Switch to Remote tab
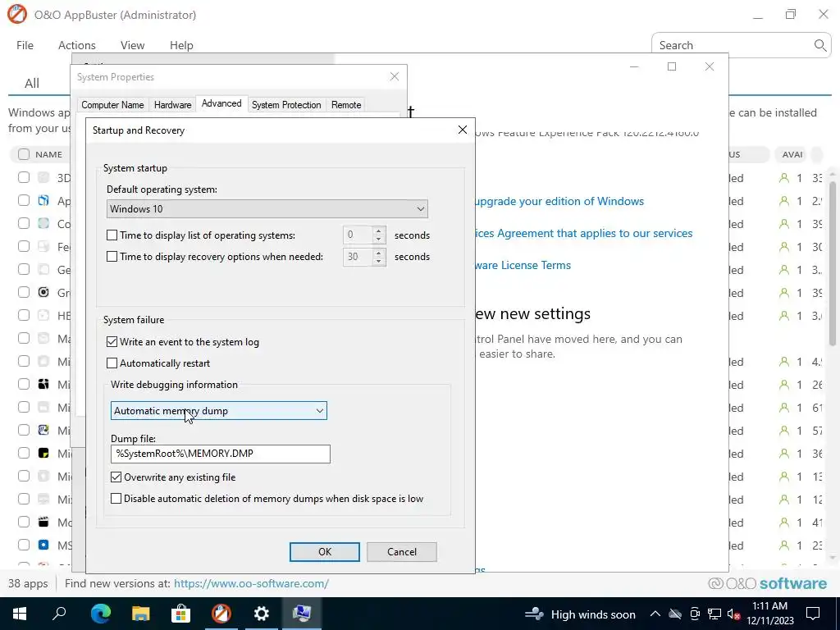Screen dimensions: 840x630 [x=346, y=105]
